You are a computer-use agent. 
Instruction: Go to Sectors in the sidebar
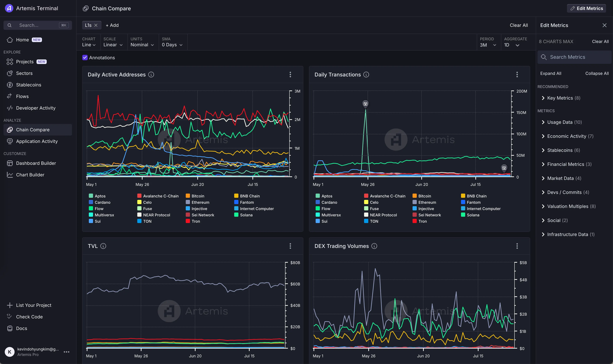tap(38, 73)
